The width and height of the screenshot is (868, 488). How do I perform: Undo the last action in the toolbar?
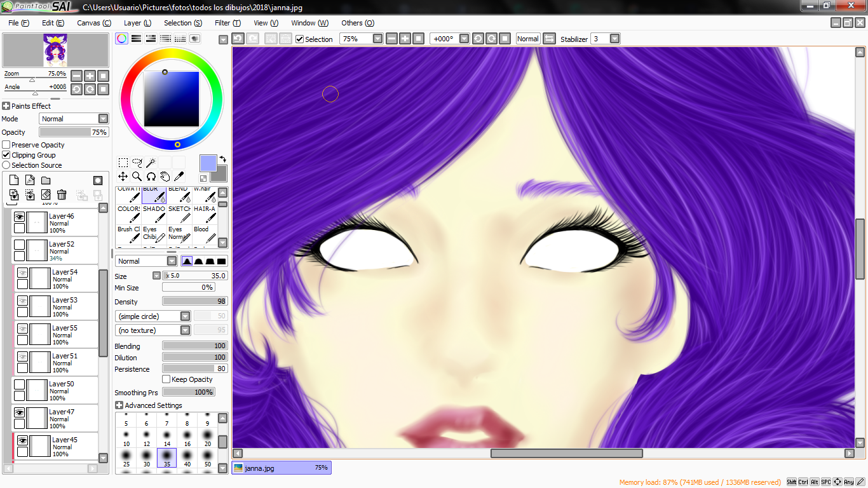tap(238, 39)
